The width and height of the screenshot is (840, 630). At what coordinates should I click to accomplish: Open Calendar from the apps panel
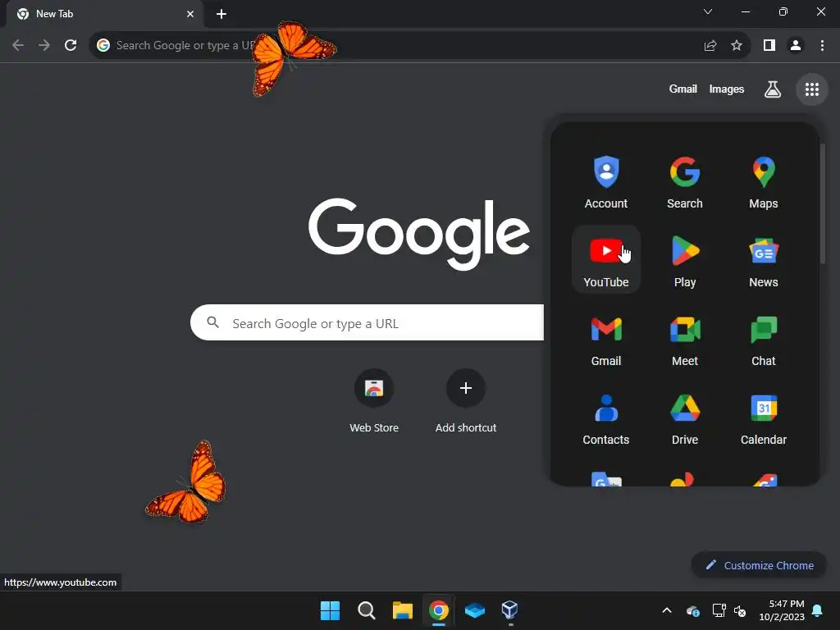pos(764,418)
